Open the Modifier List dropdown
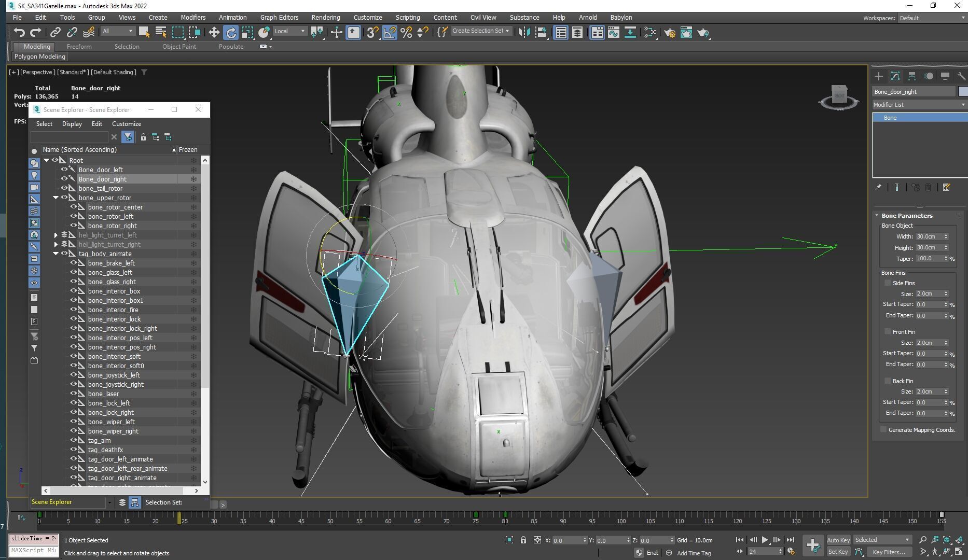Screen dimensions: 968x560 pyautogui.click(x=919, y=105)
